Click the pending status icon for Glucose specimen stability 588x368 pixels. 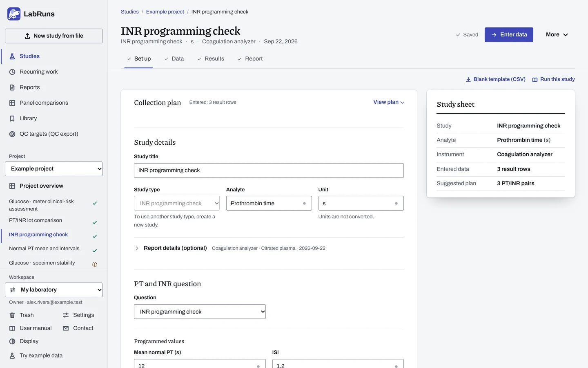pos(95,265)
